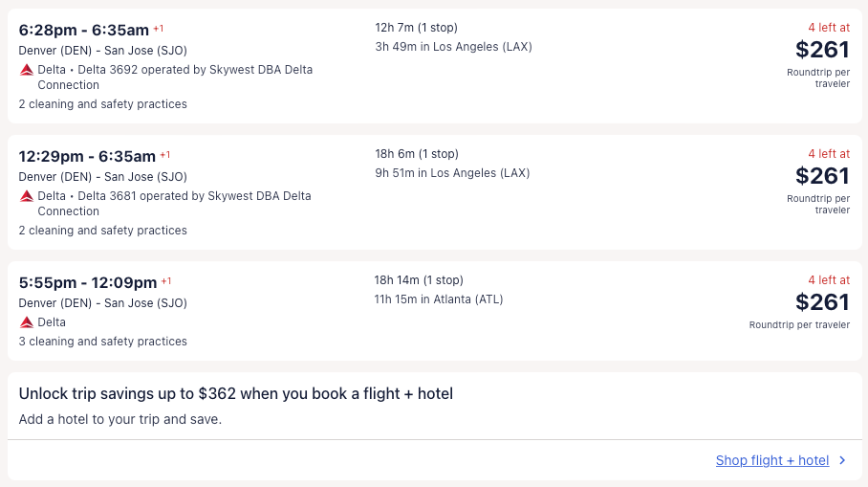Click Delta logo on 5:55pm flight
Viewport: 868px width, 487px height.
pyautogui.click(x=27, y=322)
